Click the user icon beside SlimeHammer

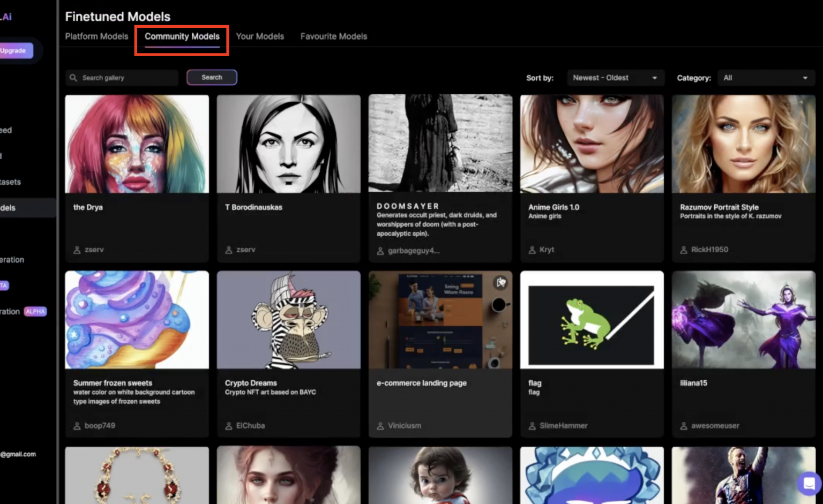pyautogui.click(x=532, y=426)
